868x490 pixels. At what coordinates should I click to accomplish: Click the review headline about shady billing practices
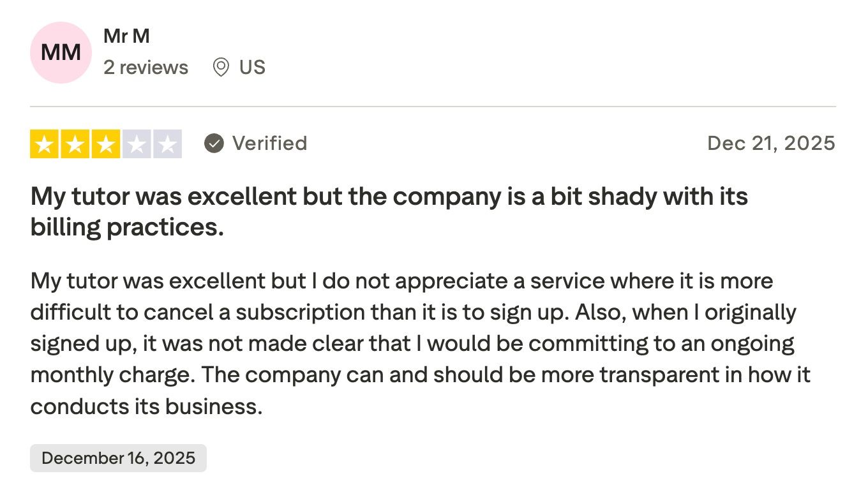[x=388, y=211]
